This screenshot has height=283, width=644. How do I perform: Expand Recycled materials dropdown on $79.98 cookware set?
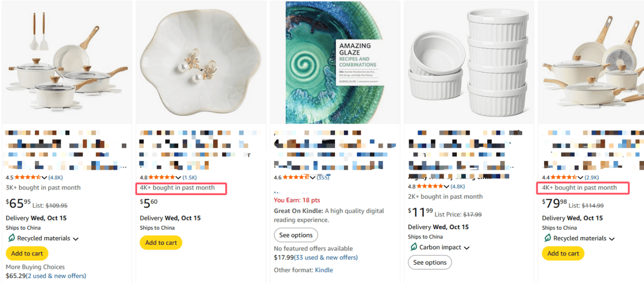tap(612, 238)
